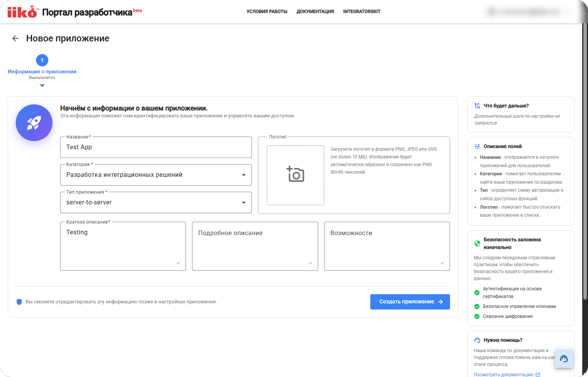Expand the Категория dropdown arrow
This screenshot has height=377, width=588.
[x=244, y=175]
